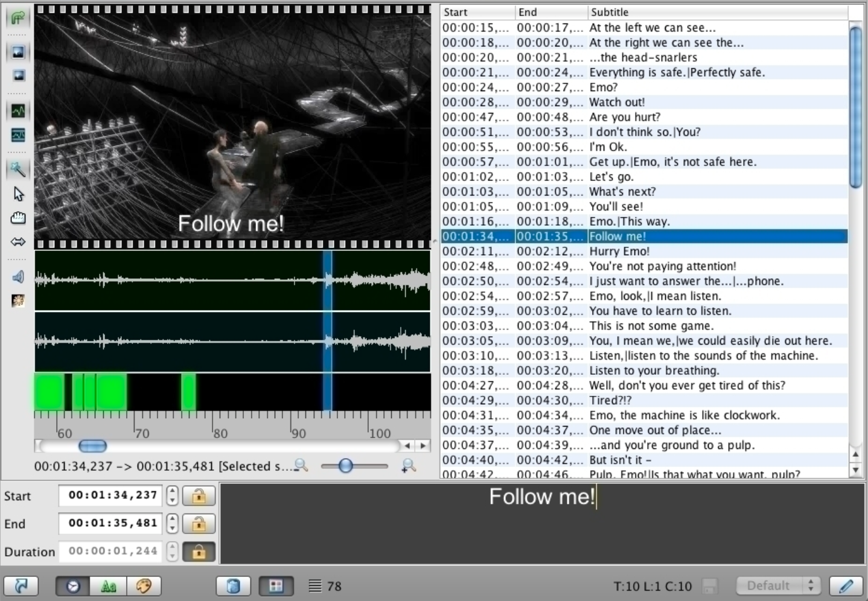Activate the hand panning tool

click(18, 217)
